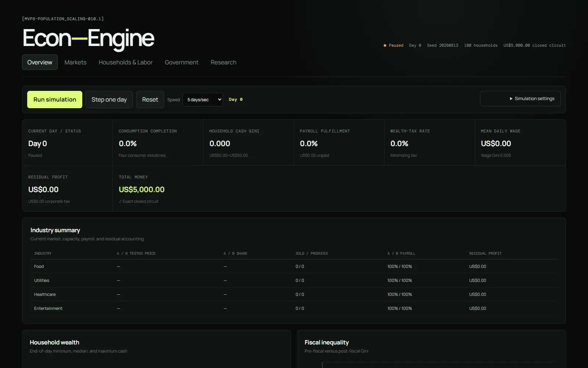Viewport: 588px width, 368px height.
Task: Click Household Cash Gini value 0.000
Action: 220,144
